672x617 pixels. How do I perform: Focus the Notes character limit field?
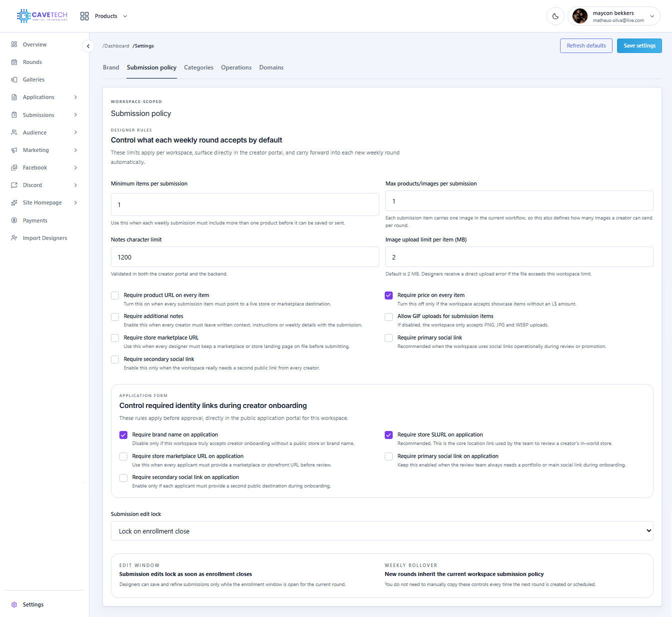[245, 257]
